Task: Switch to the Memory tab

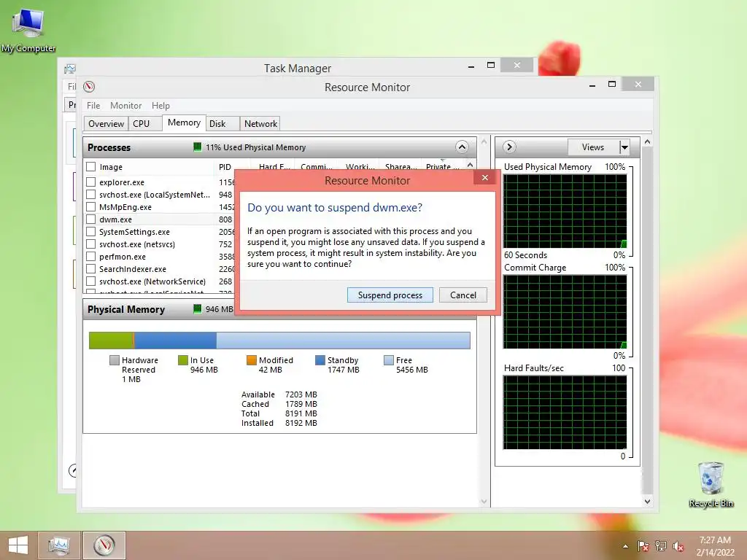Action: click(184, 122)
